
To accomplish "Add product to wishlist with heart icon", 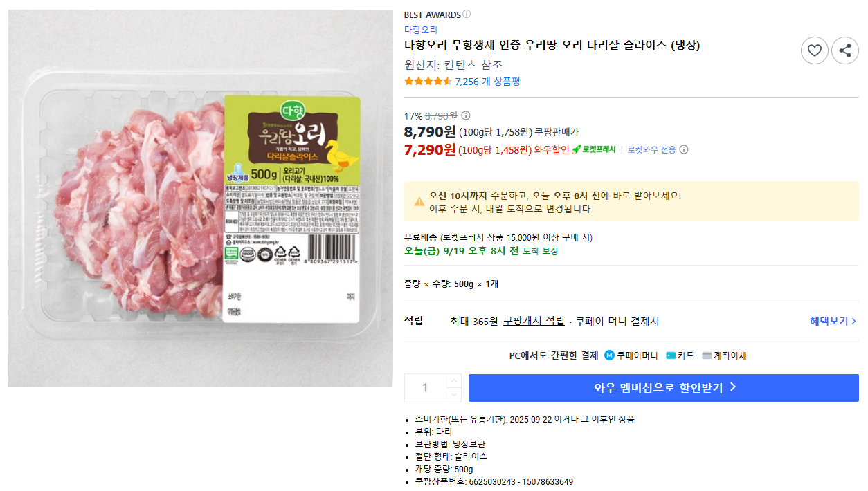I will point(814,50).
